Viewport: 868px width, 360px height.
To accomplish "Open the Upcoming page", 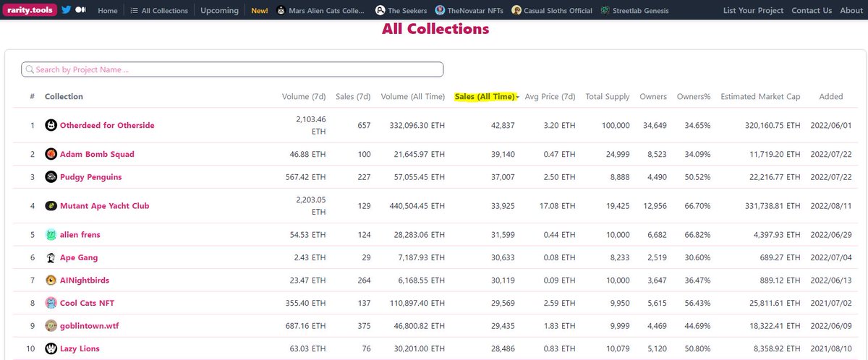I will click(219, 11).
